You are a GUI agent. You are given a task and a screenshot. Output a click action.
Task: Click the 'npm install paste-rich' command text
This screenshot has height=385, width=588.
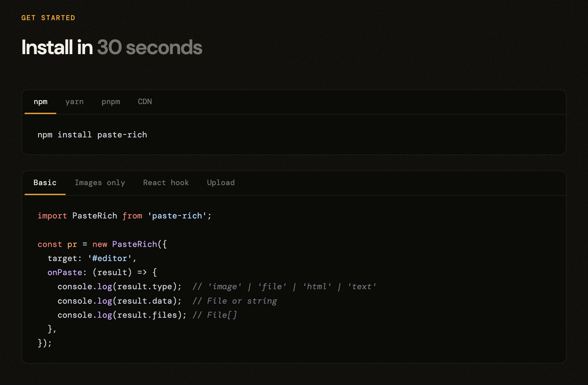92,135
